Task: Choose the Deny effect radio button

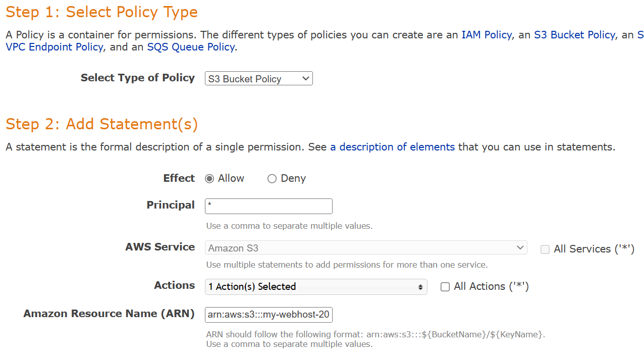Action: (272, 179)
